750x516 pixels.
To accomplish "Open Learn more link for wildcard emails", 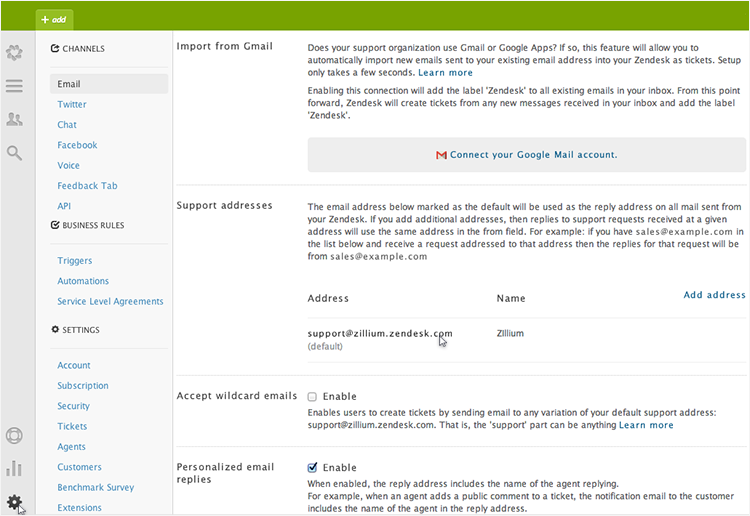I will pos(646,425).
